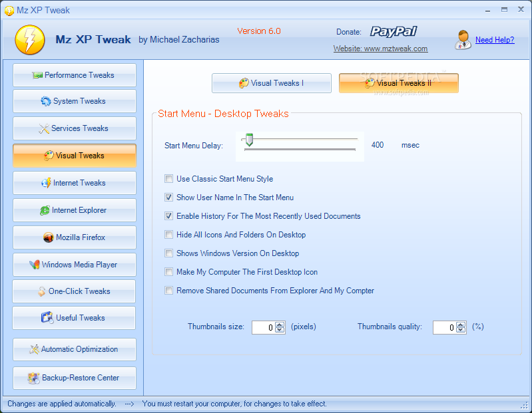
Task: Open Useful Tweaks section
Action: [74, 318]
